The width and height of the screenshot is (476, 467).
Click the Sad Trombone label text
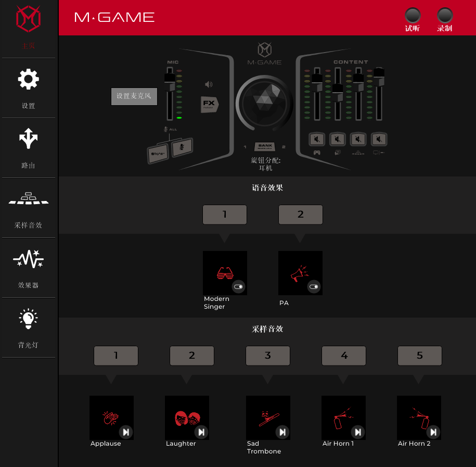264,447
